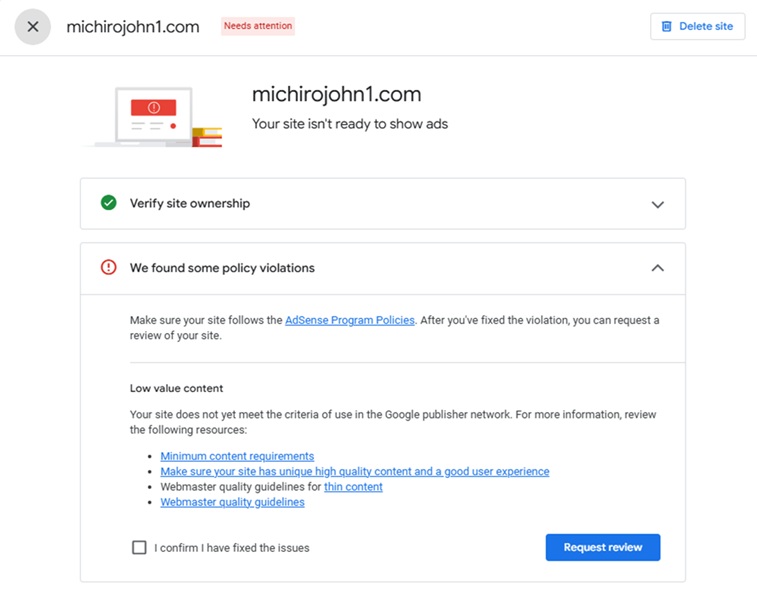
Task: Follow the unique high quality content link
Action: 354,472
